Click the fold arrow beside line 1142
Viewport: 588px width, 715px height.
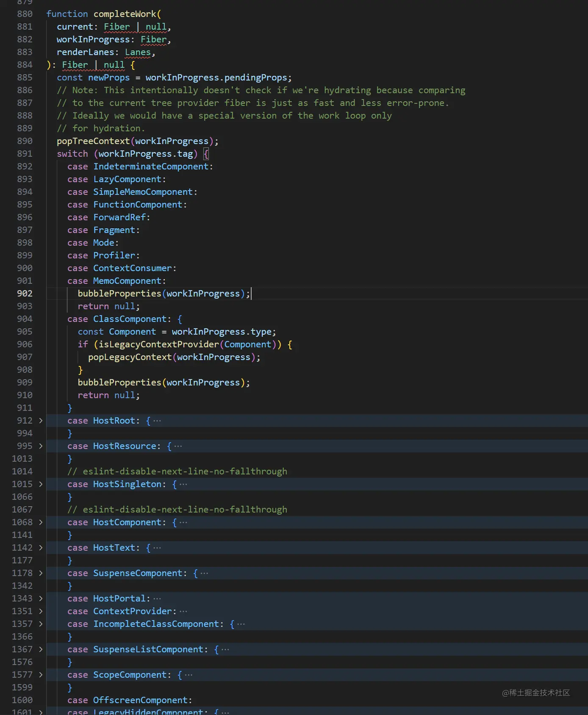click(x=41, y=548)
